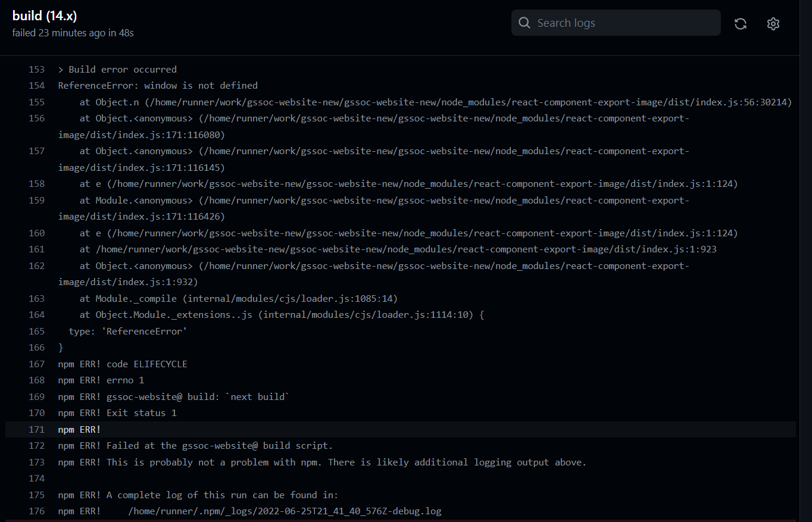Click line number 167 with ELIFECYCLE error

36,364
